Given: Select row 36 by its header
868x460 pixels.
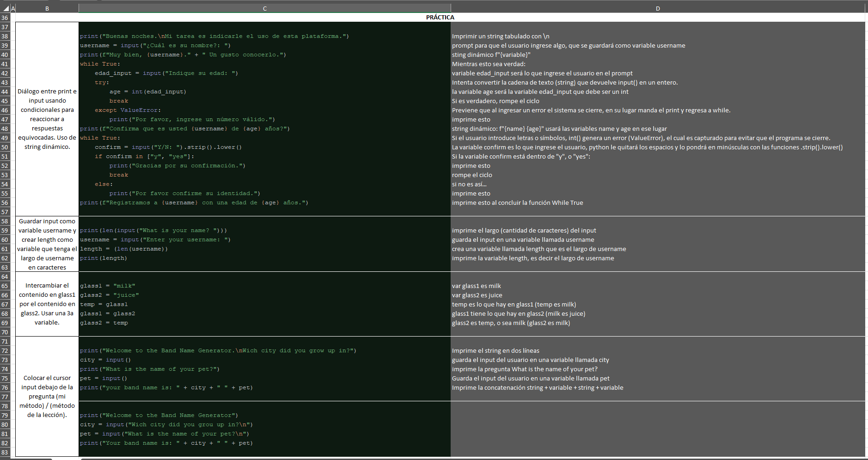Looking at the screenshot, I should [x=5, y=18].
